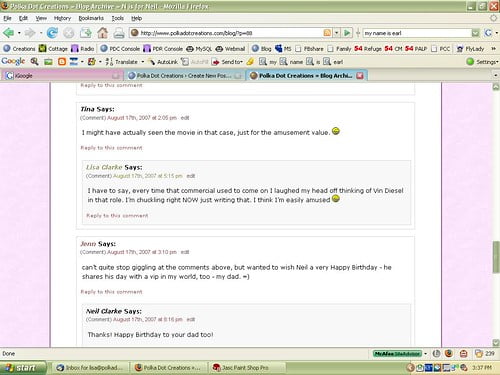Open the Translate dropdown arrow
500x375 pixels.
[x=143, y=62]
